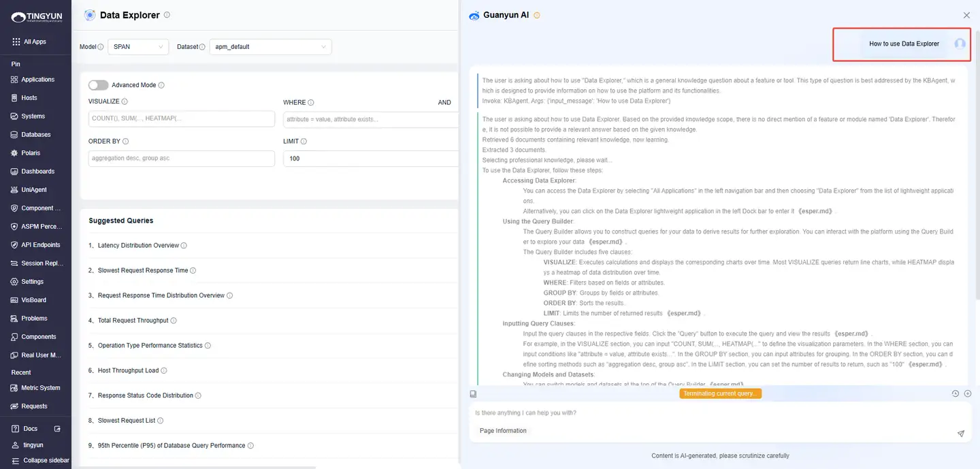Click info icon beside Data Explorer title
Screen dimensions: 980x469
tap(167, 15)
